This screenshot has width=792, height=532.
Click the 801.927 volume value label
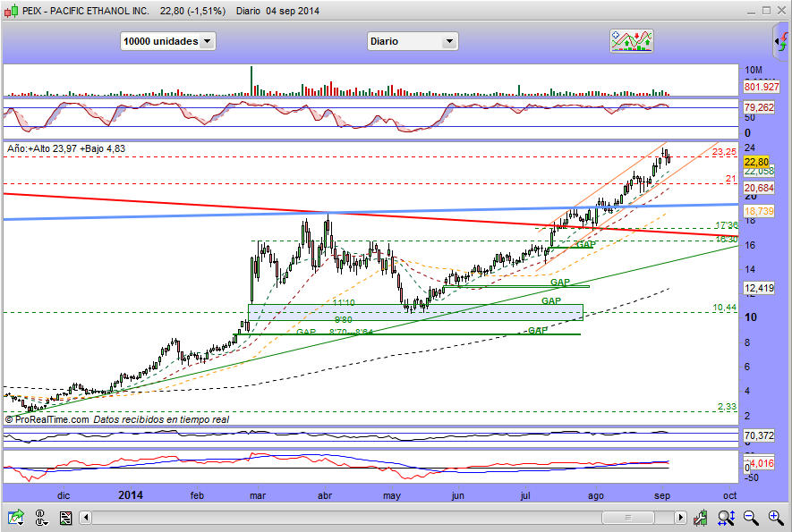[762, 87]
